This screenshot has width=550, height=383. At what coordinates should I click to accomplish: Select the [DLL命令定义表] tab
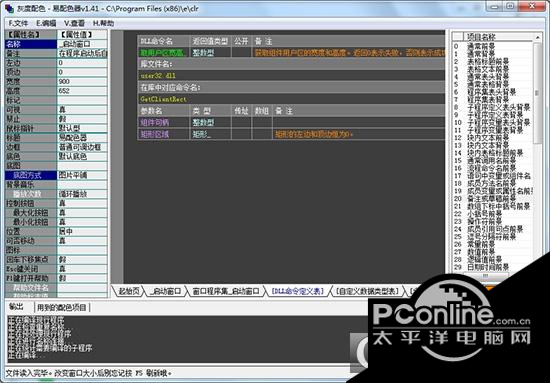pyautogui.click(x=298, y=291)
